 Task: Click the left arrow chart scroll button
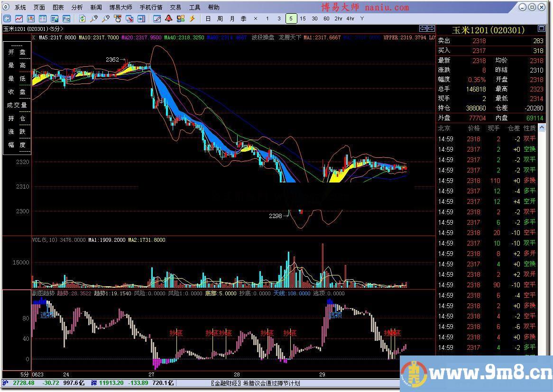(424, 28)
